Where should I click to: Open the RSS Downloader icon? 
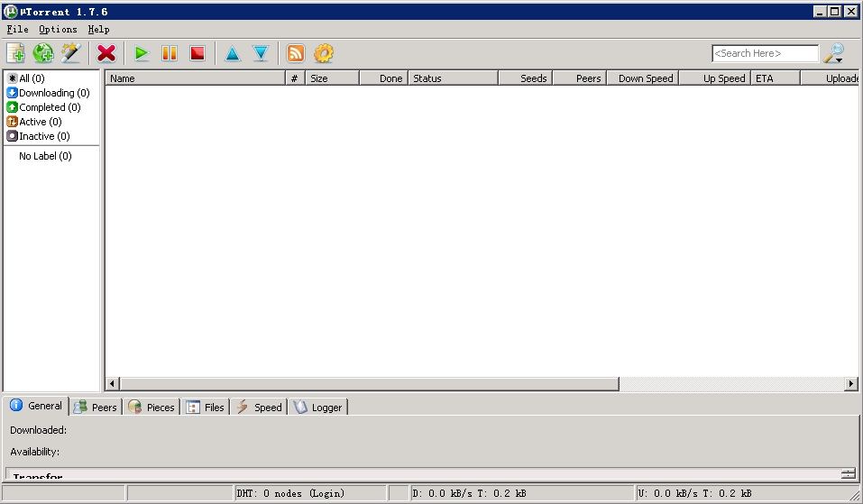[296, 53]
